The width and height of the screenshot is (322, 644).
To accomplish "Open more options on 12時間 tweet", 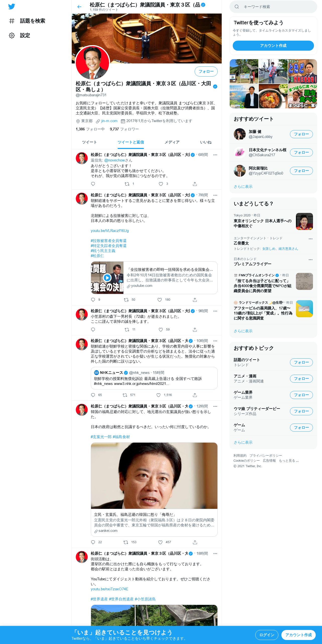I will tap(215, 406).
